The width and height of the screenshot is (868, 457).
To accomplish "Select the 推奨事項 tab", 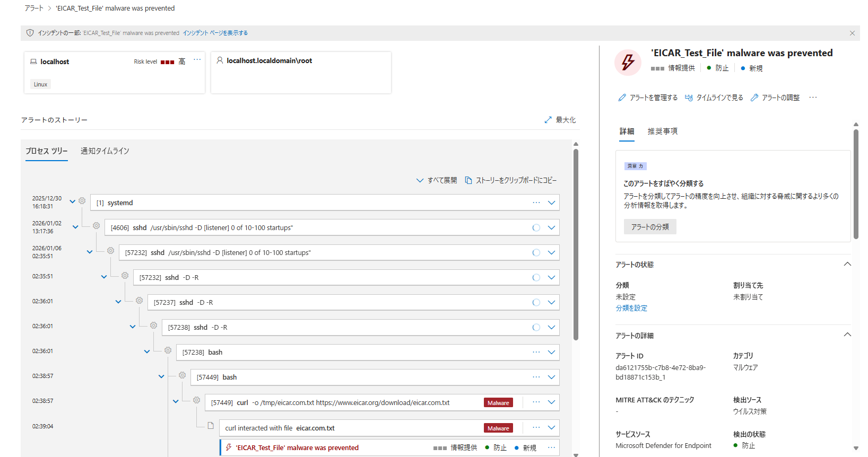I will [x=662, y=131].
